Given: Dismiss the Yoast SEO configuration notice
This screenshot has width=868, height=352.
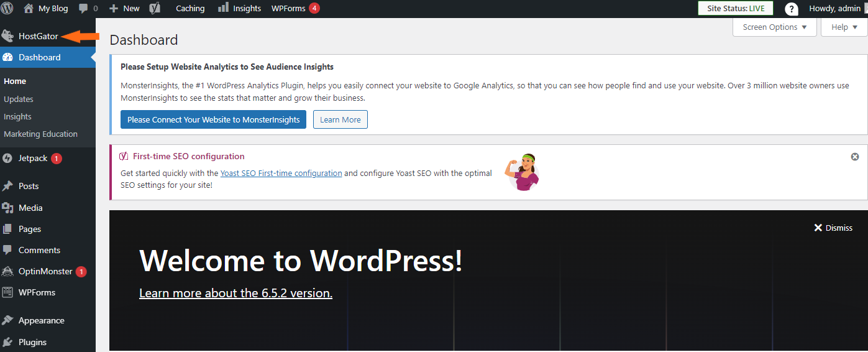Looking at the screenshot, I should tap(855, 157).
